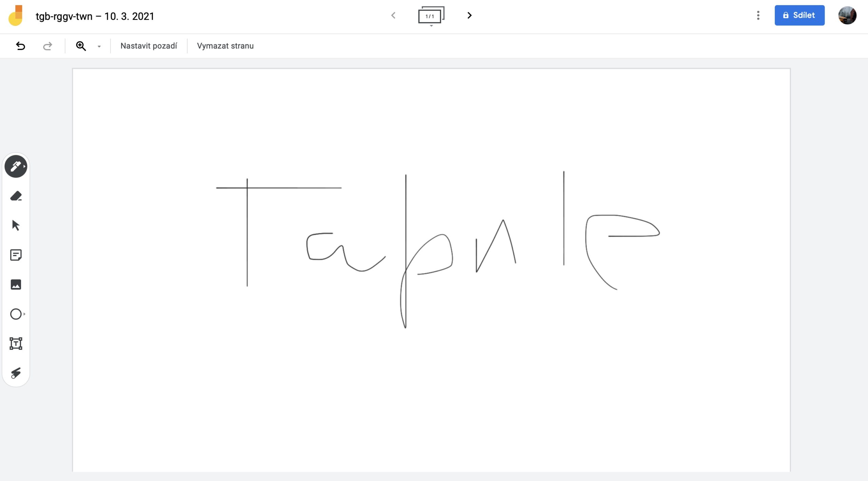Undo the last action
Image resolution: width=868 pixels, height=481 pixels.
(21, 46)
